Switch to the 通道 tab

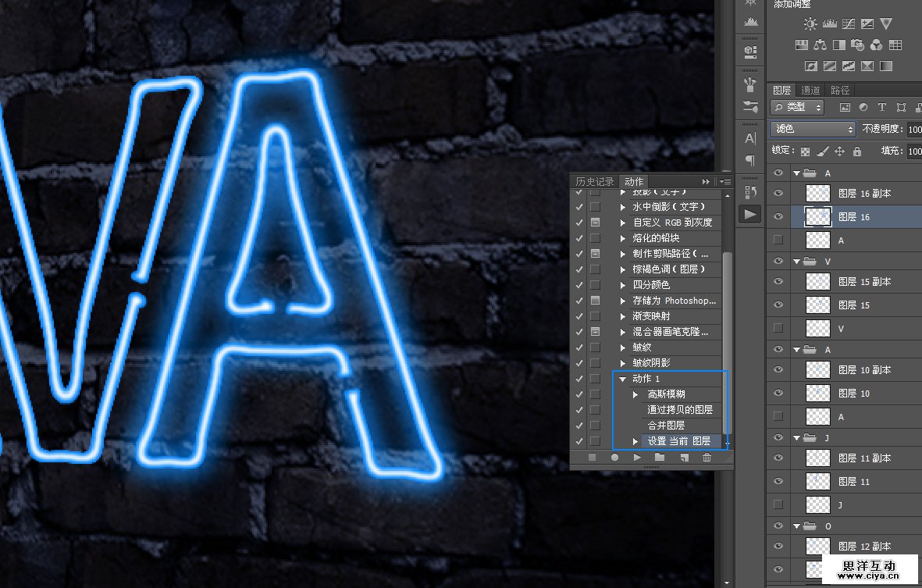pos(810,91)
